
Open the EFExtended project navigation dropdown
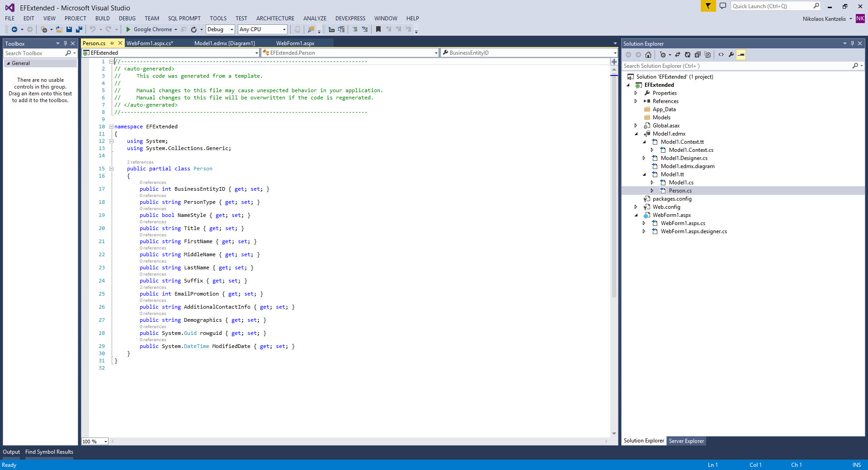point(170,53)
